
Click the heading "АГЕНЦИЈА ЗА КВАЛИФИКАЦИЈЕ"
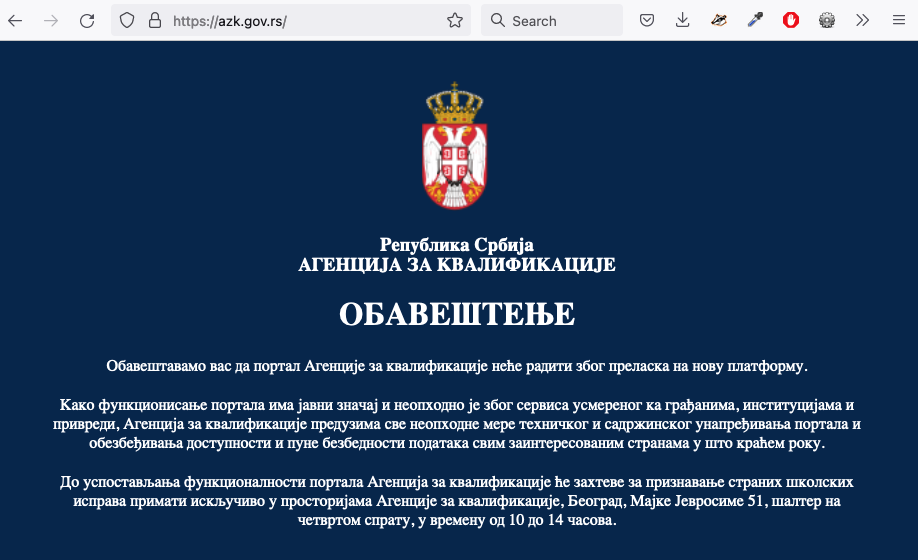[x=457, y=265]
